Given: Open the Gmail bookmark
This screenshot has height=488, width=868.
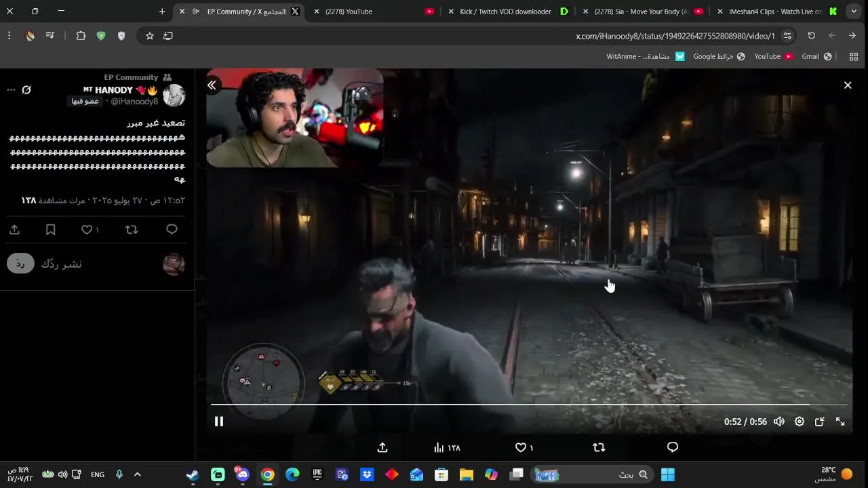Looking at the screenshot, I should point(816,56).
